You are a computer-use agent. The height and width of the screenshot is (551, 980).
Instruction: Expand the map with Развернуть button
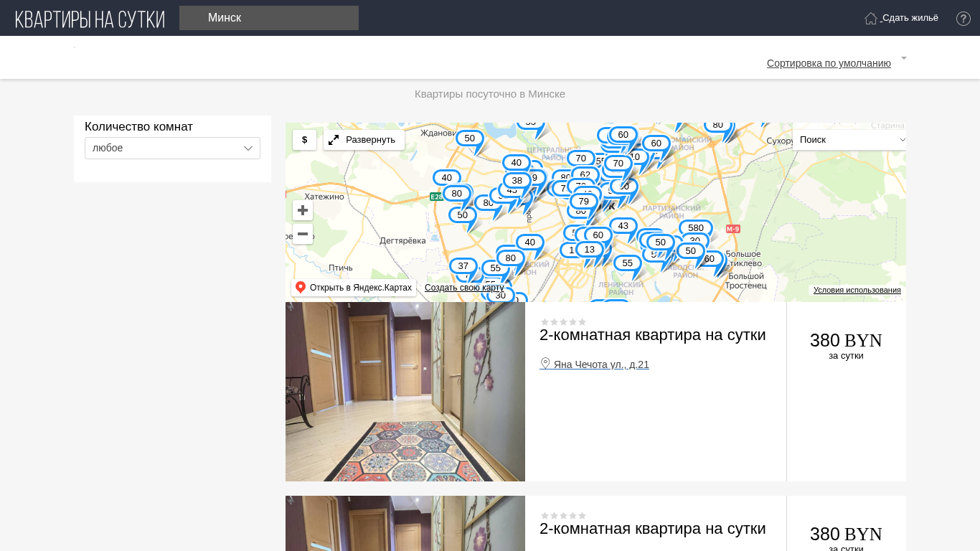click(x=364, y=140)
